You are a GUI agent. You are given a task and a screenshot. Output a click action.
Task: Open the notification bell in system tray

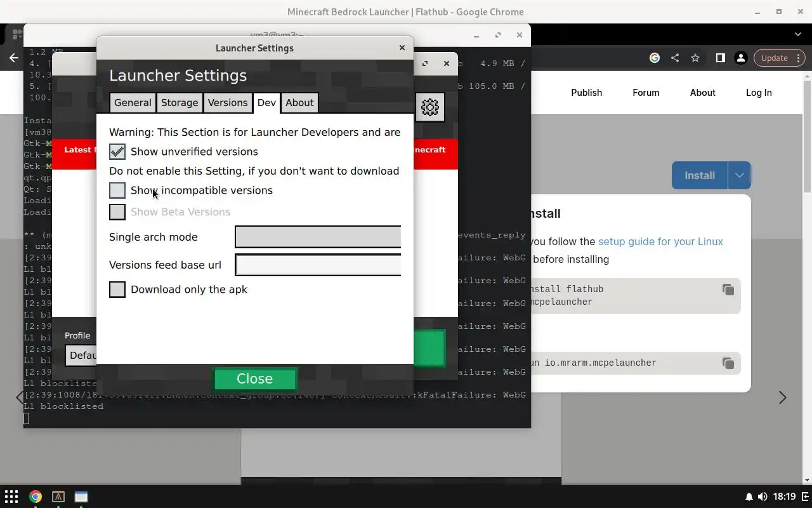749,497
